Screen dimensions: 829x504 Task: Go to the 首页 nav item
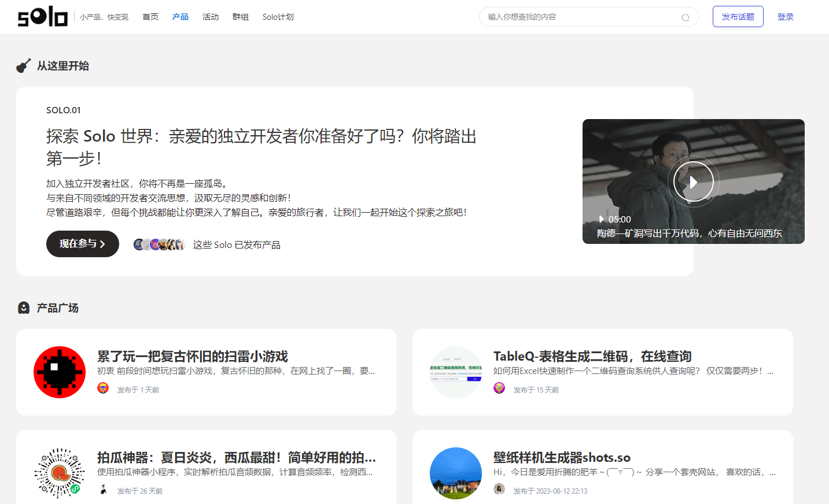click(x=150, y=17)
